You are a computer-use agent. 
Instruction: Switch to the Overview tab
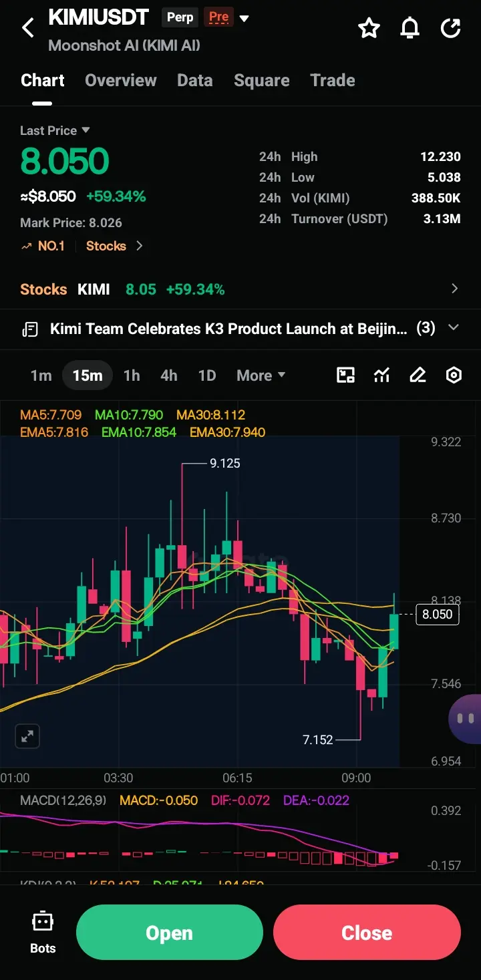point(121,80)
